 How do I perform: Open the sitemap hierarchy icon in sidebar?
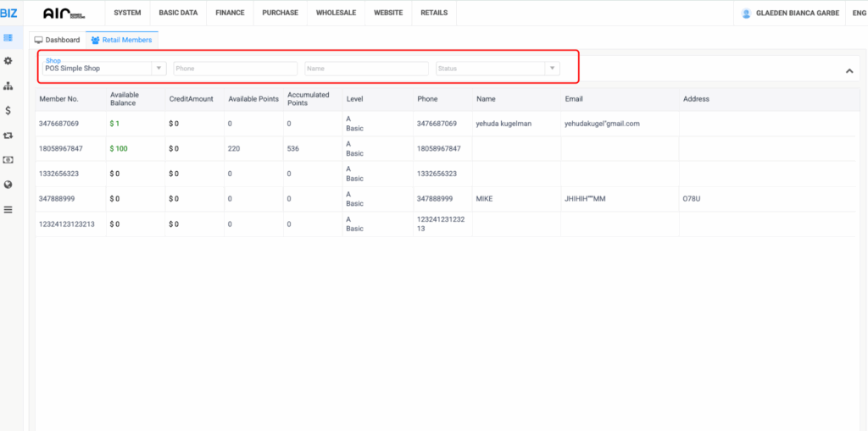pyautogui.click(x=8, y=86)
